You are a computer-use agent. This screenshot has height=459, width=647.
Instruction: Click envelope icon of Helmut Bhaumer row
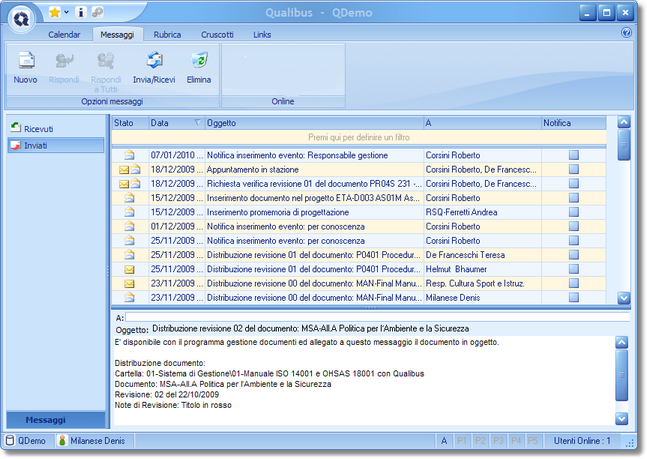pyautogui.click(x=130, y=270)
